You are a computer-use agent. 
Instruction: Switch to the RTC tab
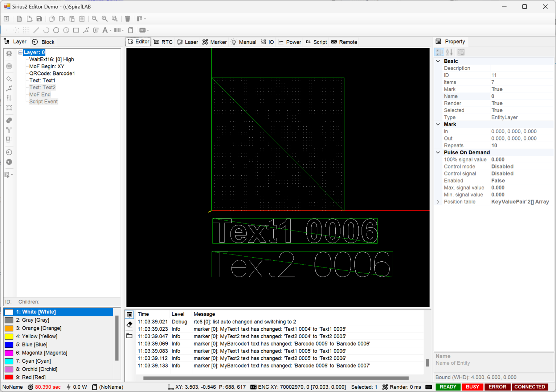point(163,42)
